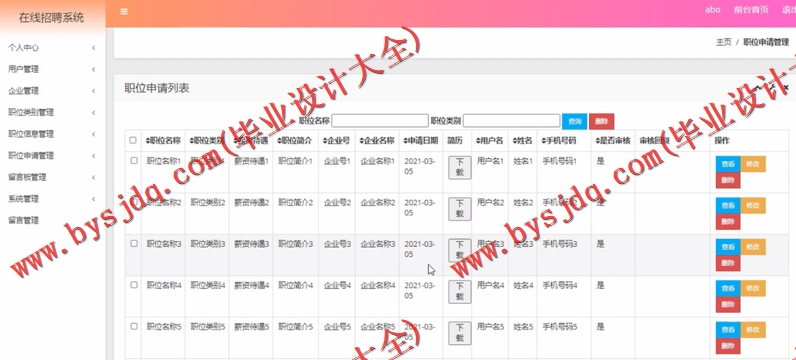Tick the checkbox for 职位名称3 row
This screenshot has height=360, width=796.
click(134, 243)
